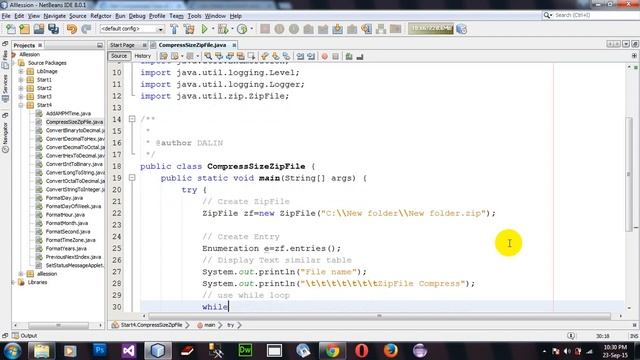Image resolution: width=640 pixels, height=360 pixels.
Task: Click Start4.CompressSizeZipFile breadcrumb
Action: point(151,325)
